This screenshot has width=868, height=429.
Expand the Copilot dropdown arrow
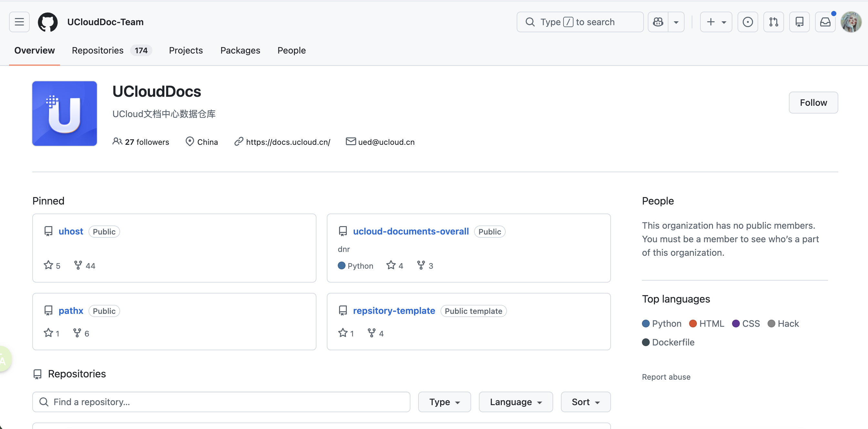point(676,22)
